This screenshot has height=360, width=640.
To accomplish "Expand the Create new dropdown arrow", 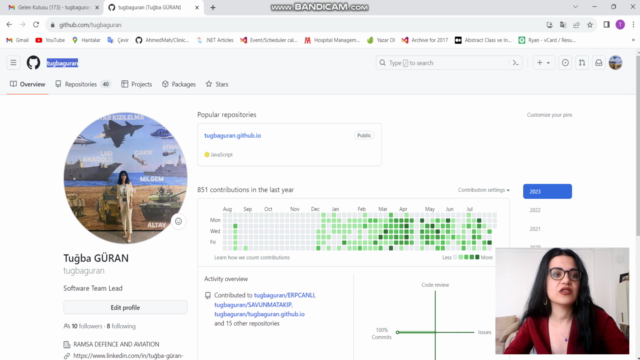I will [x=549, y=63].
